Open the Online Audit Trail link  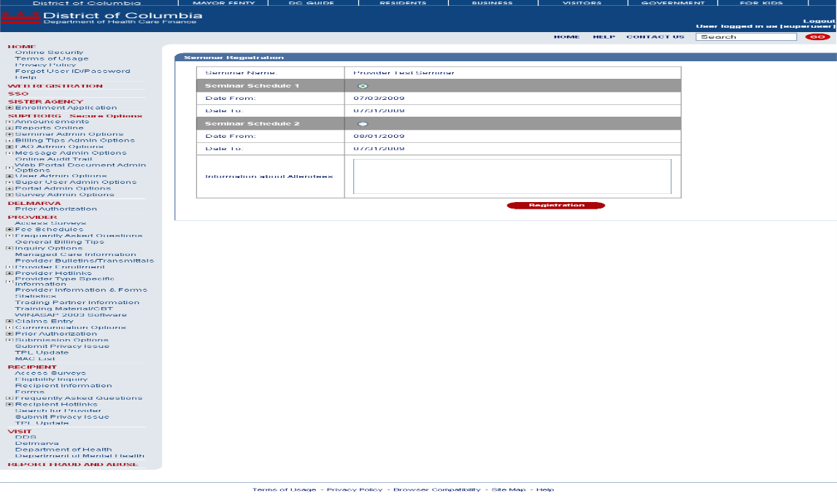point(53,159)
